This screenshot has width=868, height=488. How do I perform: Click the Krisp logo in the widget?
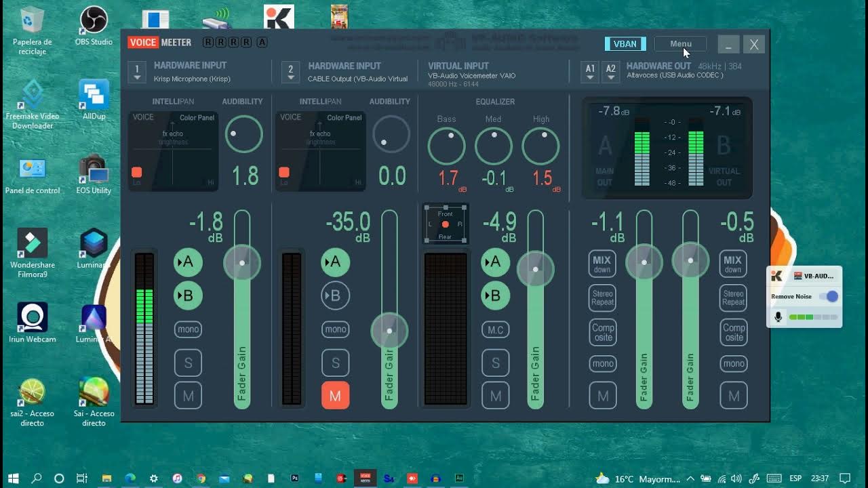[777, 276]
